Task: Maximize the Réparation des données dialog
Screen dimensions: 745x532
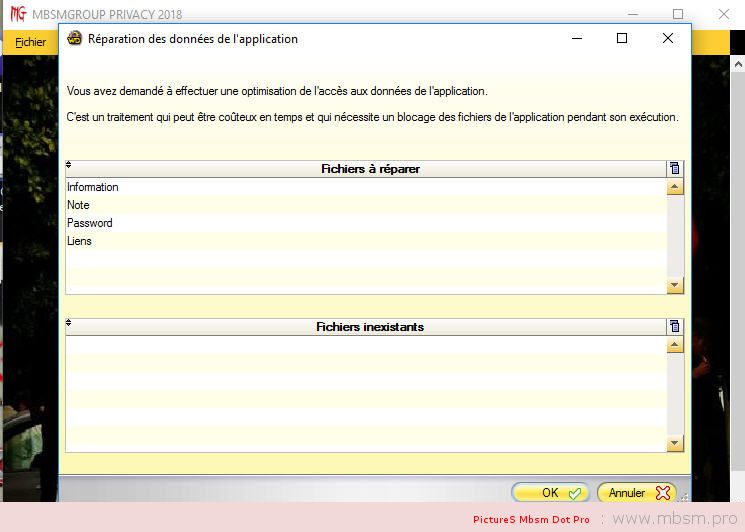Action: coord(622,39)
